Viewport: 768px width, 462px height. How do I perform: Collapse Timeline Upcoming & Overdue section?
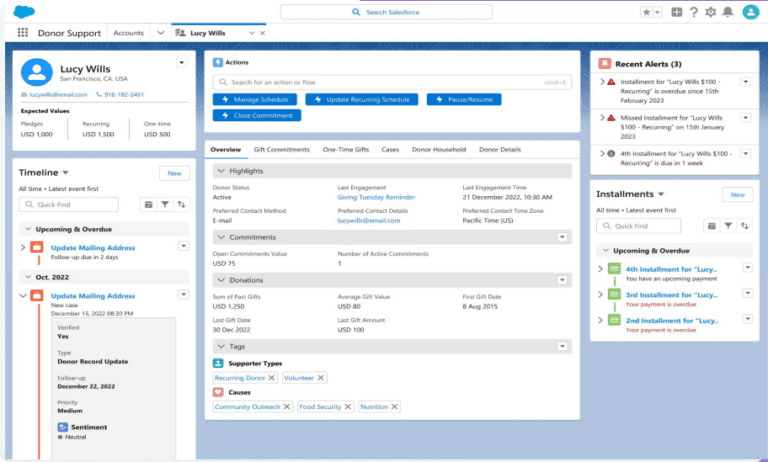pyautogui.click(x=28, y=229)
